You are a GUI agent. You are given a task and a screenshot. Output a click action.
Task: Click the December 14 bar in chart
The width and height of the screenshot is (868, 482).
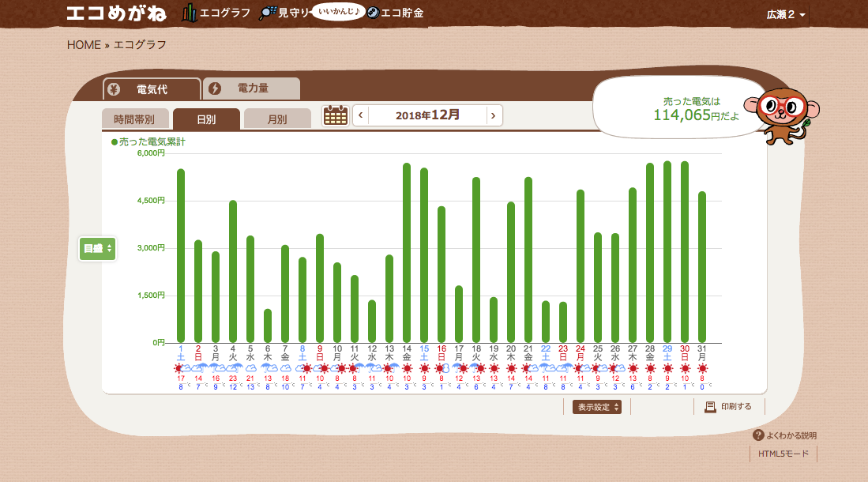(x=407, y=253)
